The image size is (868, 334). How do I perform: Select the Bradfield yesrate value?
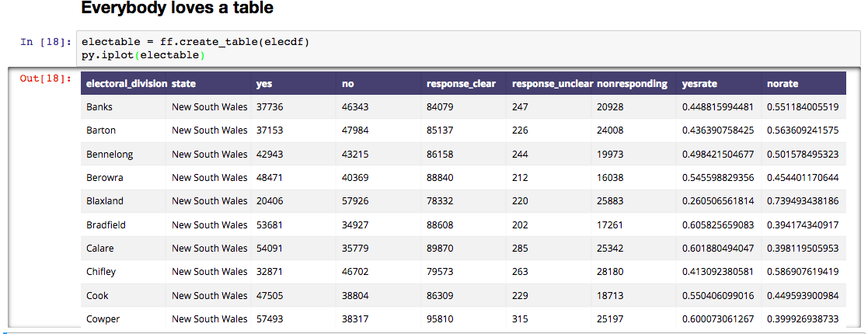coord(718,225)
